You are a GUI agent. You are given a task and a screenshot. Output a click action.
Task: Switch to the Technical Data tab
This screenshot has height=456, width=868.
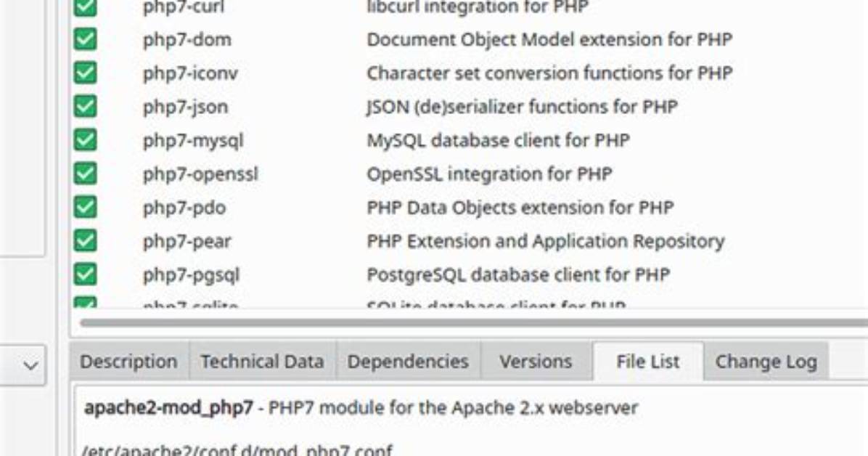click(263, 362)
